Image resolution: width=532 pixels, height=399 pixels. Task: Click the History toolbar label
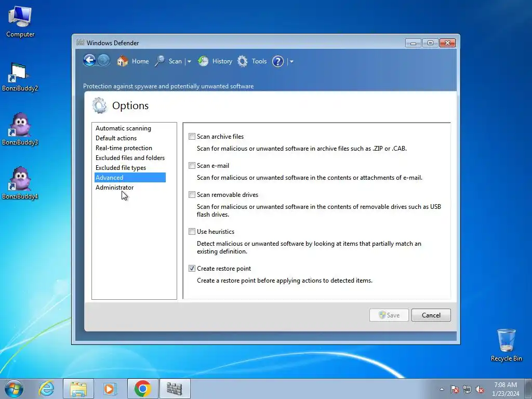click(x=222, y=61)
